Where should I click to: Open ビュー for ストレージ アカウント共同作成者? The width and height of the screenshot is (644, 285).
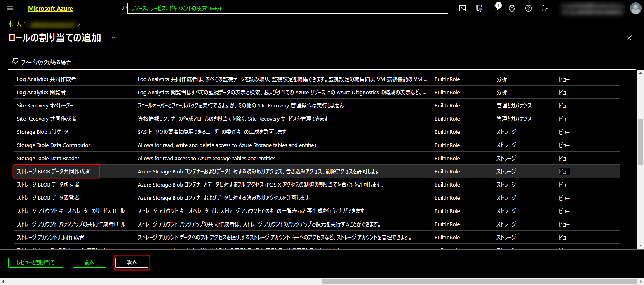[x=564, y=237]
